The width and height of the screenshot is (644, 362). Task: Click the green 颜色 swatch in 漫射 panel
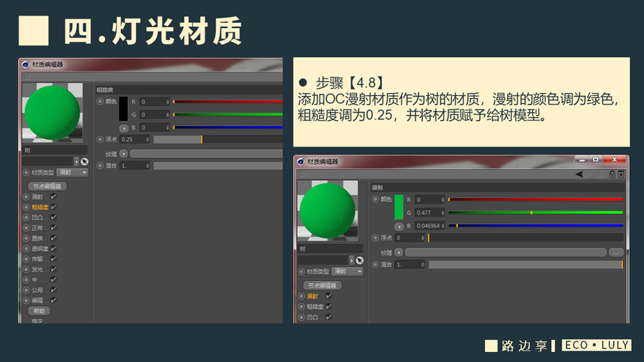click(399, 207)
